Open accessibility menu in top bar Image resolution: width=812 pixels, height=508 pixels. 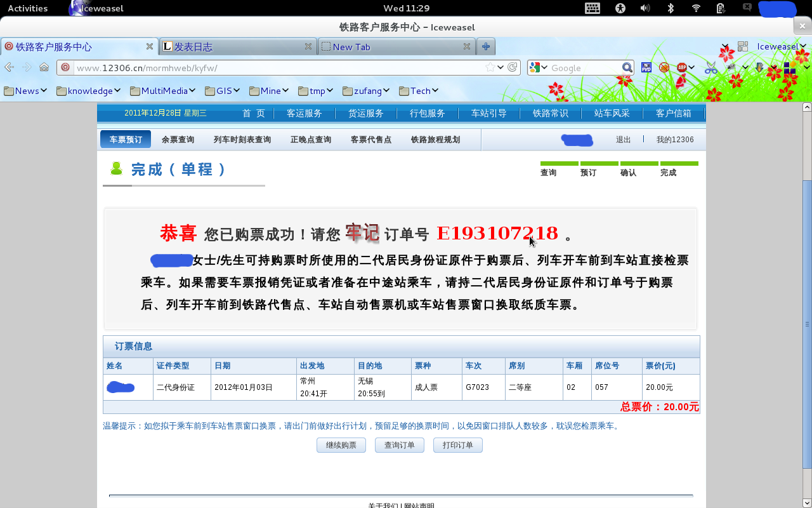pos(620,8)
